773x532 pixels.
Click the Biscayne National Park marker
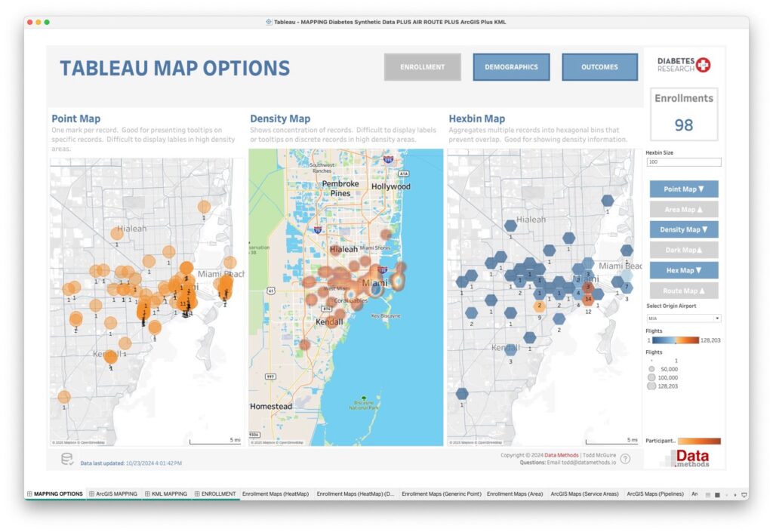(364, 398)
